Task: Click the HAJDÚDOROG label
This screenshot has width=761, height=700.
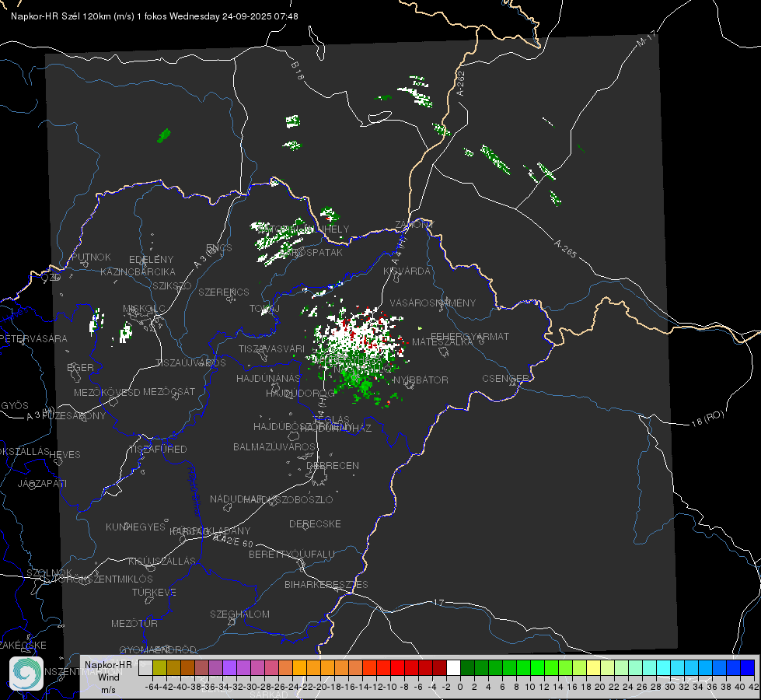Action: (x=300, y=393)
